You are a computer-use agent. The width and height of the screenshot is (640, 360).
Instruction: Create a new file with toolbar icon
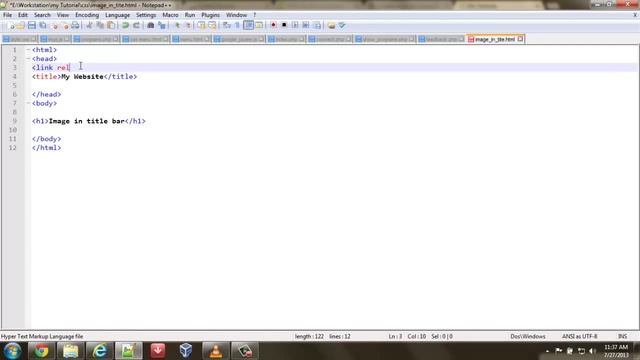[x=11, y=25]
